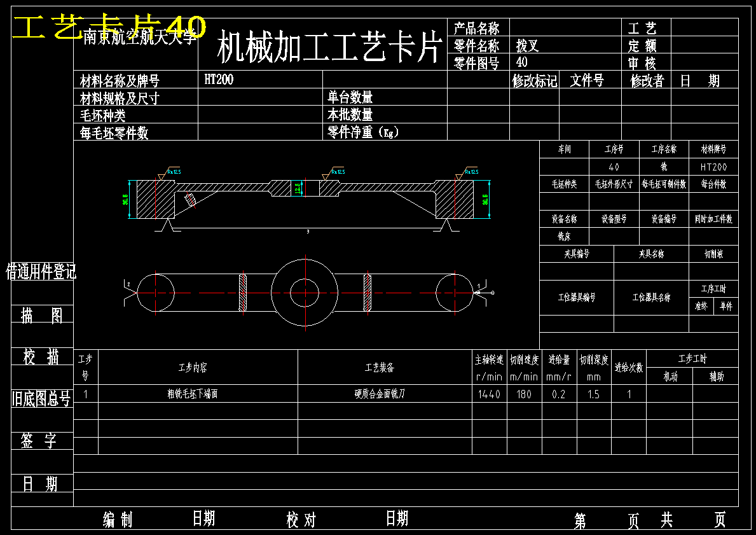Click the '夹具编号' header cell

[577, 254]
